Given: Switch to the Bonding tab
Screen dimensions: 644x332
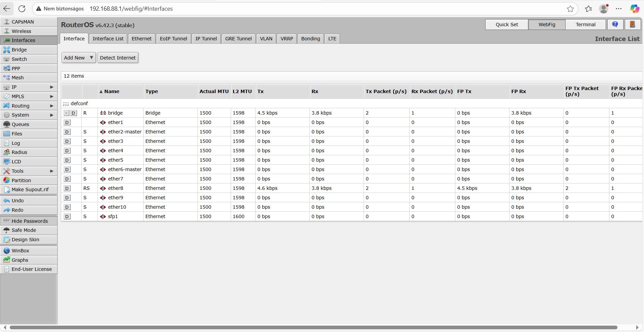Looking at the screenshot, I should click(310, 39).
